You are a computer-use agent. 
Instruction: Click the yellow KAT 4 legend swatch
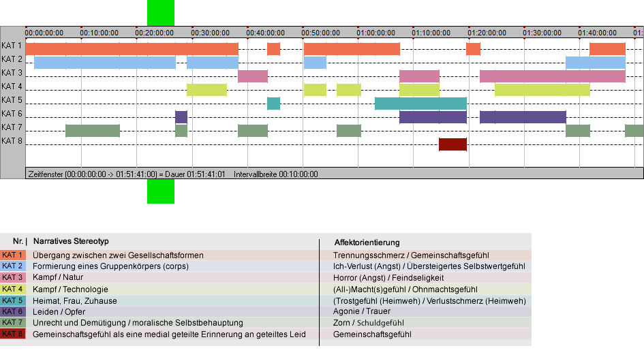(13, 289)
